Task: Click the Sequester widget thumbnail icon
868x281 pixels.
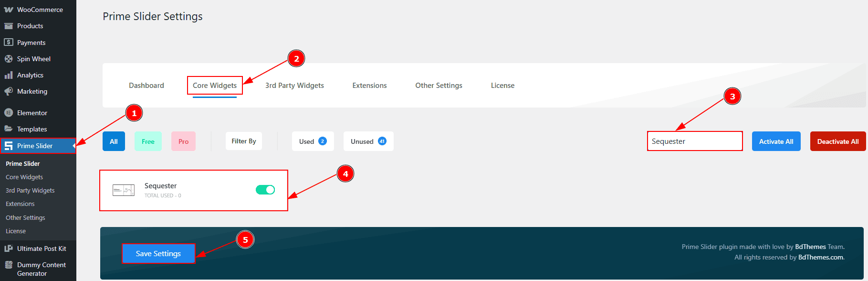Action: pos(124,190)
